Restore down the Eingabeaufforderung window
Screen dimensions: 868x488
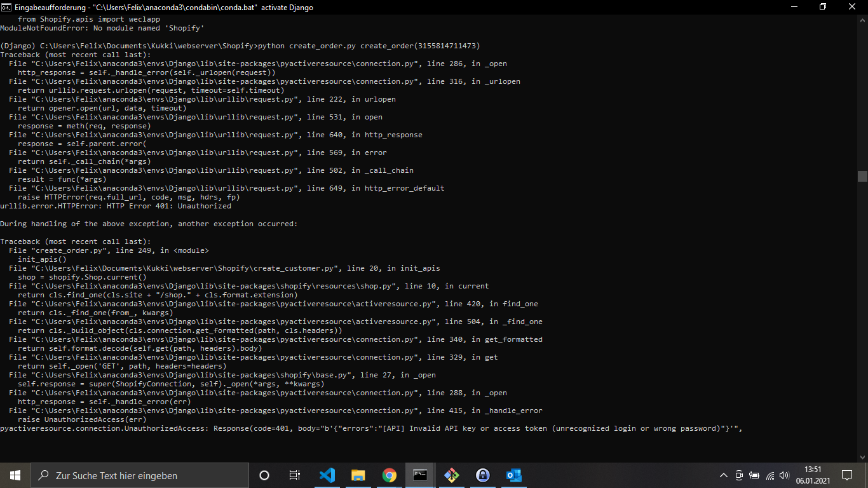[823, 7]
